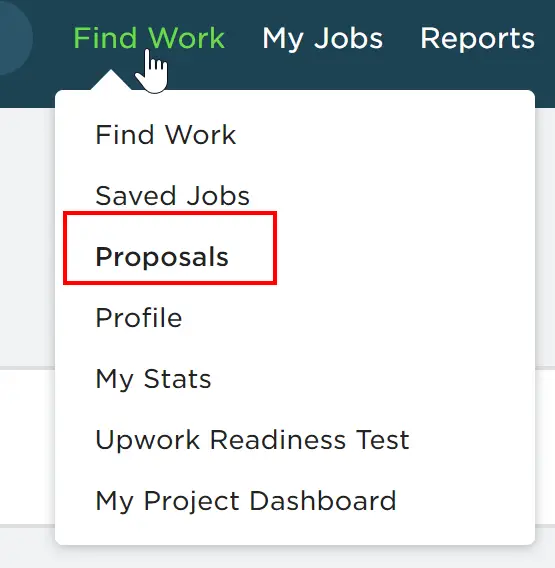Select My Stats in the menu
The height and width of the screenshot is (568, 555).
click(153, 380)
